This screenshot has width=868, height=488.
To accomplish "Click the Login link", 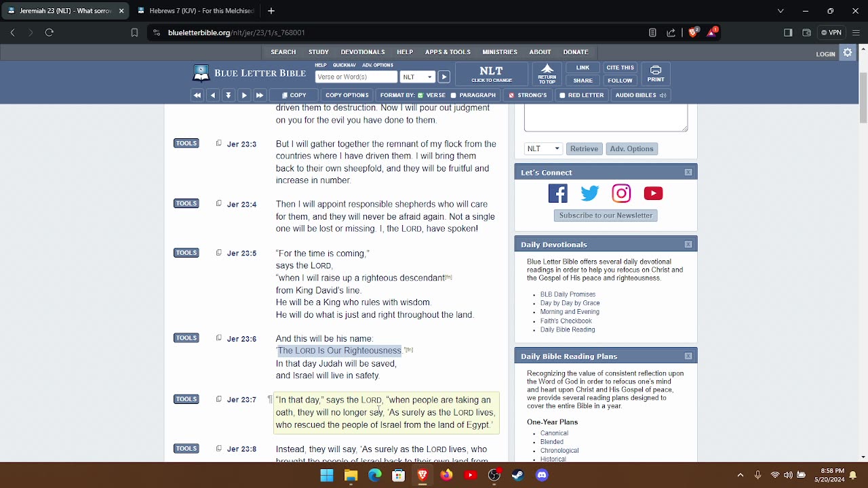I will pos(825,54).
